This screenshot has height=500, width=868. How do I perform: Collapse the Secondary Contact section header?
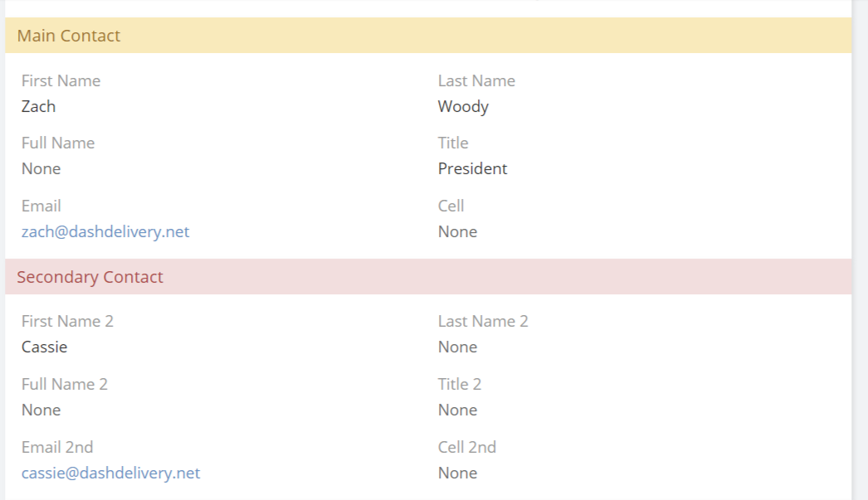(x=90, y=277)
